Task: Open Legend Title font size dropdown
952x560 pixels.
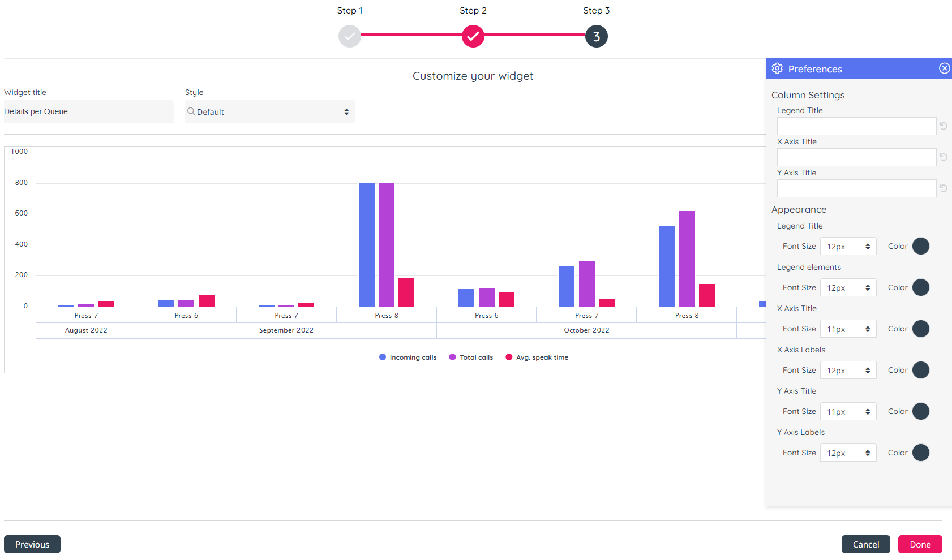Action: (848, 247)
